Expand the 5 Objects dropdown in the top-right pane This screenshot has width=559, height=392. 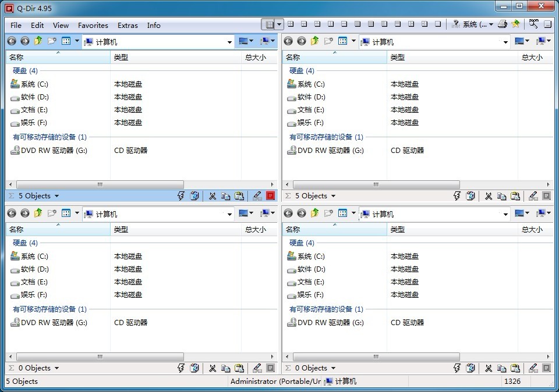coord(333,196)
